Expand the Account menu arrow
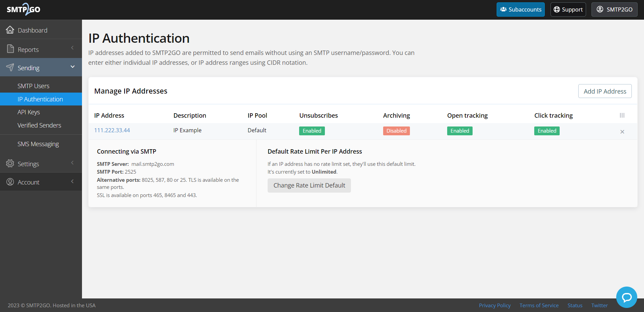The image size is (644, 312). tap(72, 181)
